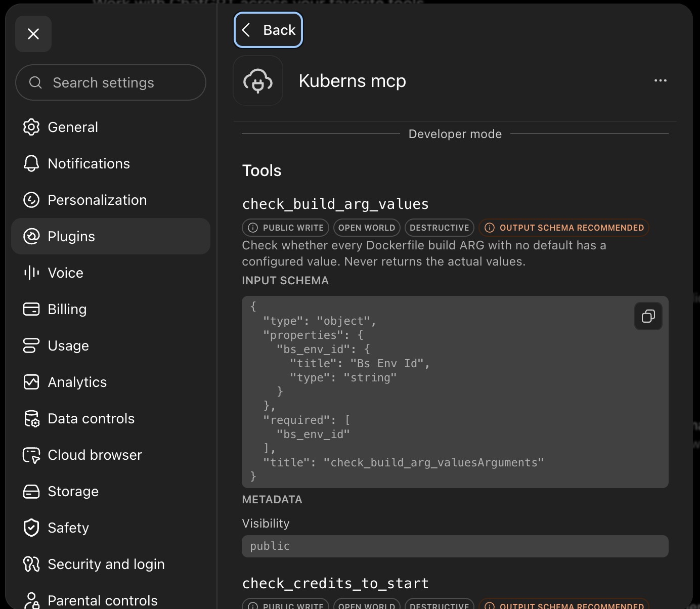The height and width of the screenshot is (609, 700).
Task: Open the Safety section
Action: coord(111,528)
